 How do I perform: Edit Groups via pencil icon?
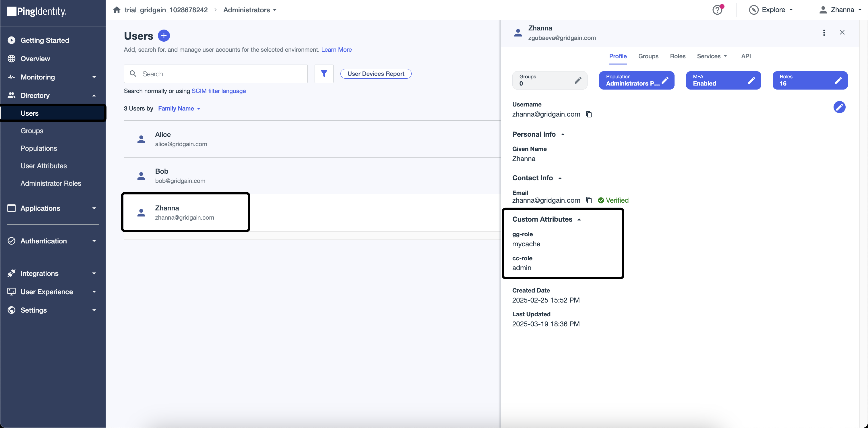click(578, 80)
